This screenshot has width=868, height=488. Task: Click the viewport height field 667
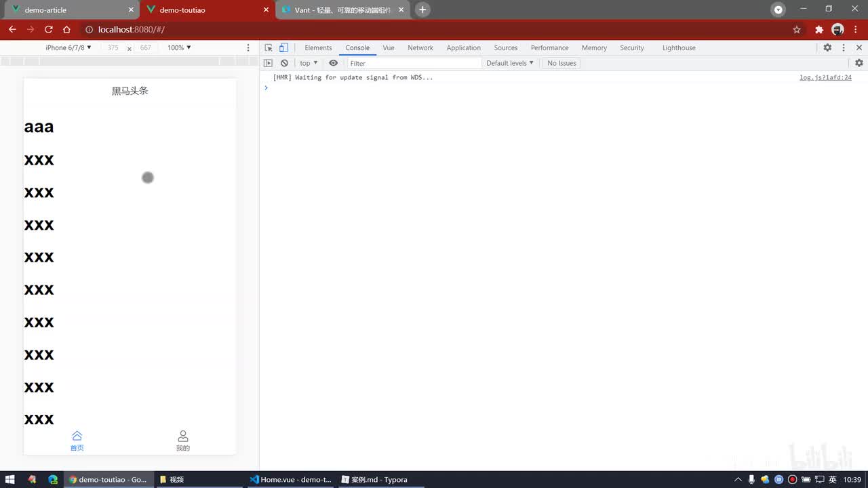pos(146,47)
